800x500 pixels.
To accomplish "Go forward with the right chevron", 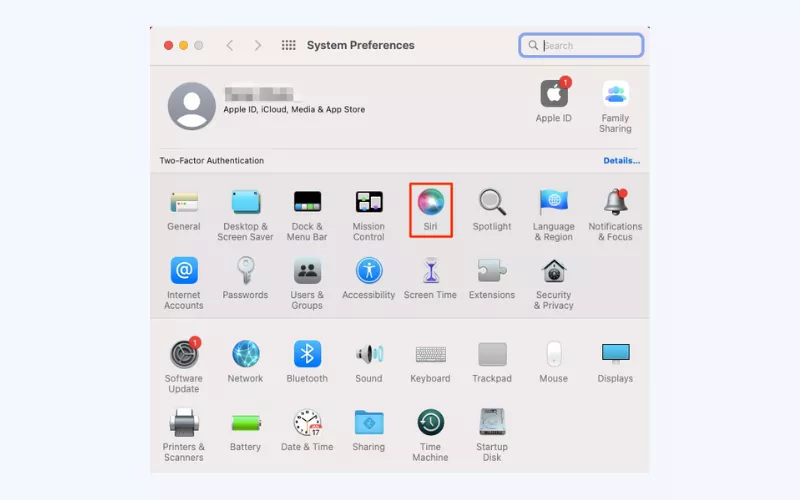I will click(x=258, y=45).
